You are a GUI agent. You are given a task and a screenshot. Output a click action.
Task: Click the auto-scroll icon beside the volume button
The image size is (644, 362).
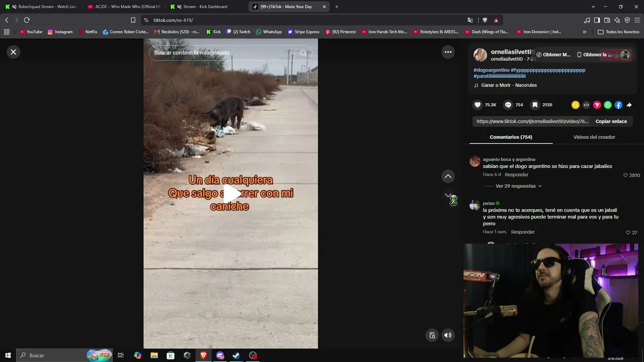coord(432,335)
